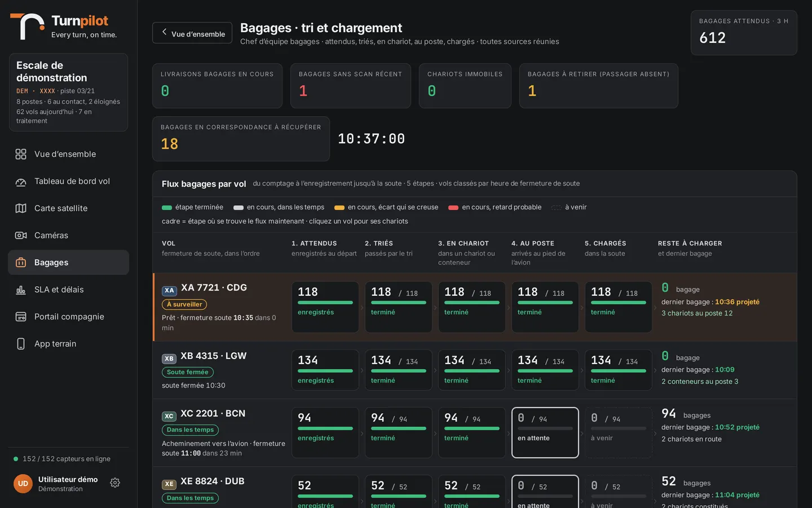Click Escale de démonstration station card
The height and width of the screenshot is (508, 812).
point(68,93)
